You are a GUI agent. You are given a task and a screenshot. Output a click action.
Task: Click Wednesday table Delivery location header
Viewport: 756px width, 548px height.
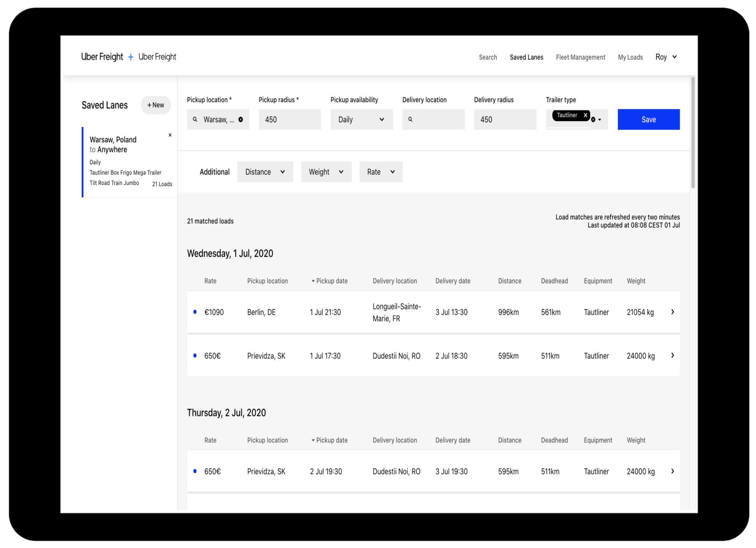[x=395, y=281]
